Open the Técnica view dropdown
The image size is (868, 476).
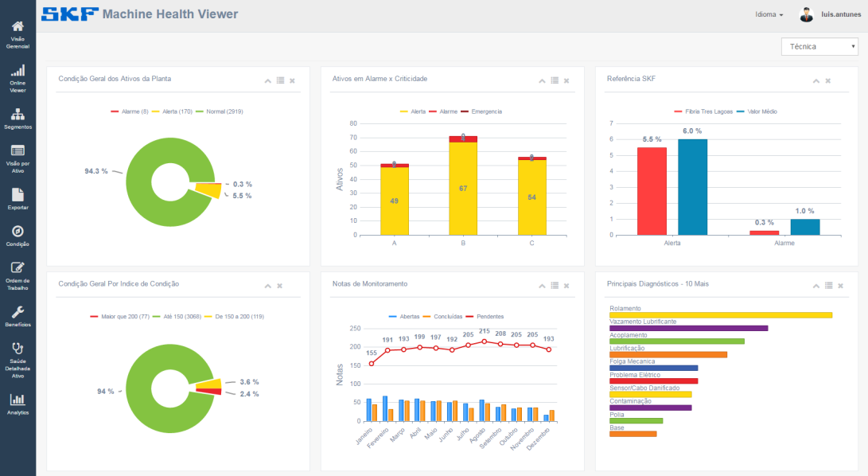[819, 46]
